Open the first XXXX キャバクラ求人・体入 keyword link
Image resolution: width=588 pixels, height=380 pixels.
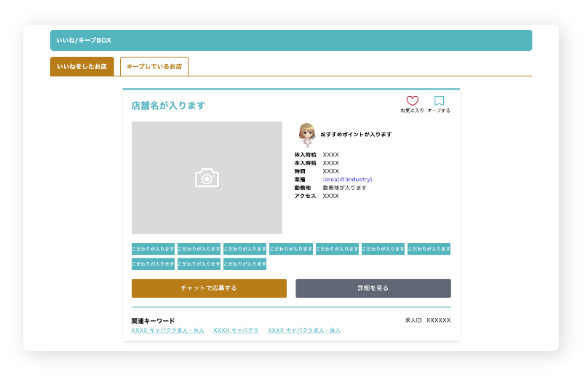pos(168,330)
